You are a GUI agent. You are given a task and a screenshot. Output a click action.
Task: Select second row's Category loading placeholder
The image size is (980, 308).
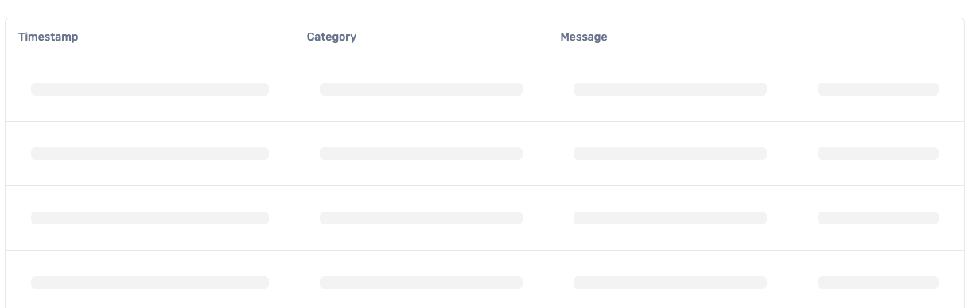pos(421,154)
